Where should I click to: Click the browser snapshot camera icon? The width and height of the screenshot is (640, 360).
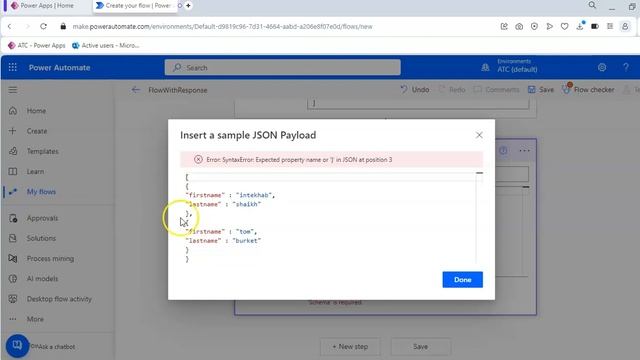pos(519,27)
